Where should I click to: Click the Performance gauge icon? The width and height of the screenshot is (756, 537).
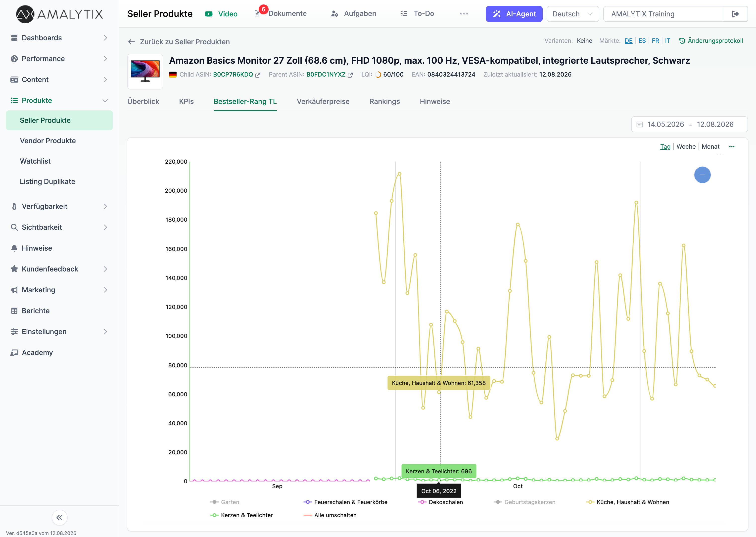(14, 59)
